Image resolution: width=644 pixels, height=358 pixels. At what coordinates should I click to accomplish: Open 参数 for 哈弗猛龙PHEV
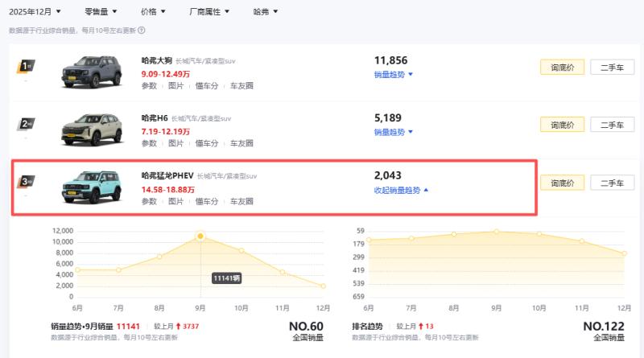(x=149, y=201)
